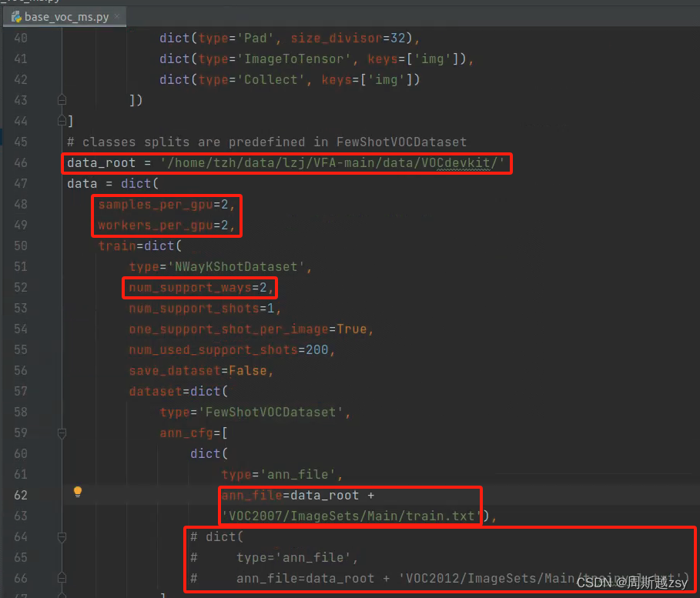
Task: Click size_divisor=32 on line 40
Action: click(348, 38)
